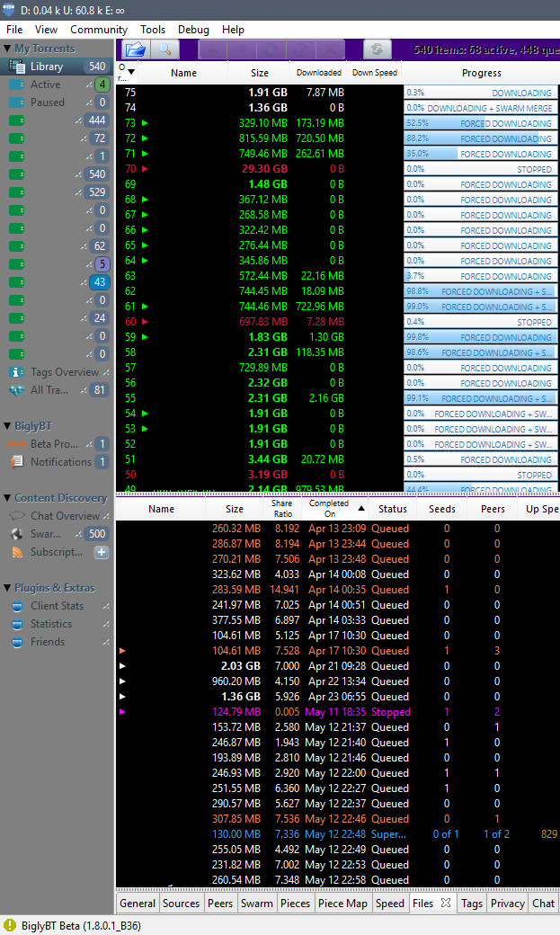Switch to the Privacy tab
The width and height of the screenshot is (560, 935).
coord(508,904)
